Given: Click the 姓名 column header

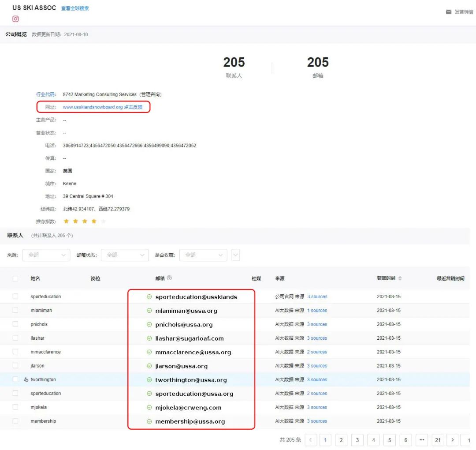Looking at the screenshot, I should click(x=35, y=278).
